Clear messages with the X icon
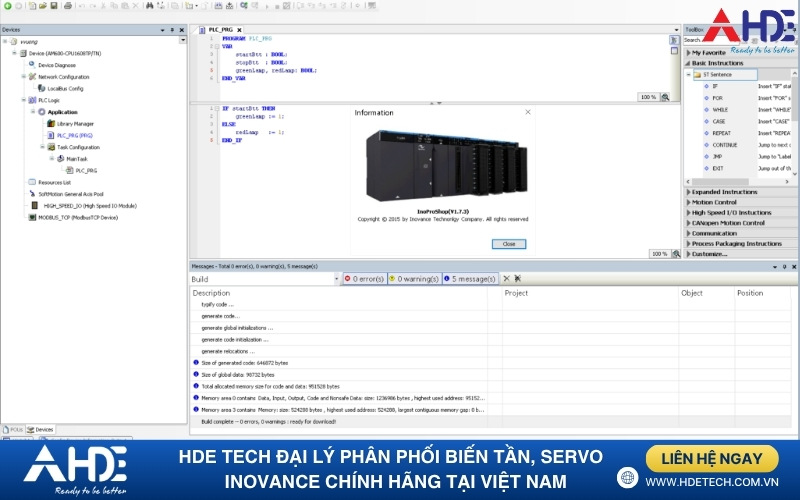This screenshot has height=500, width=800. point(506,279)
